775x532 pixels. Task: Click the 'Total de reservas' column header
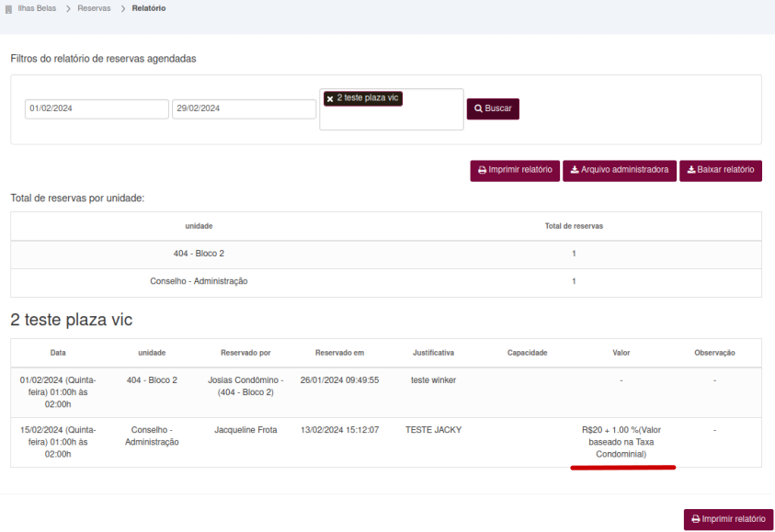(574, 226)
